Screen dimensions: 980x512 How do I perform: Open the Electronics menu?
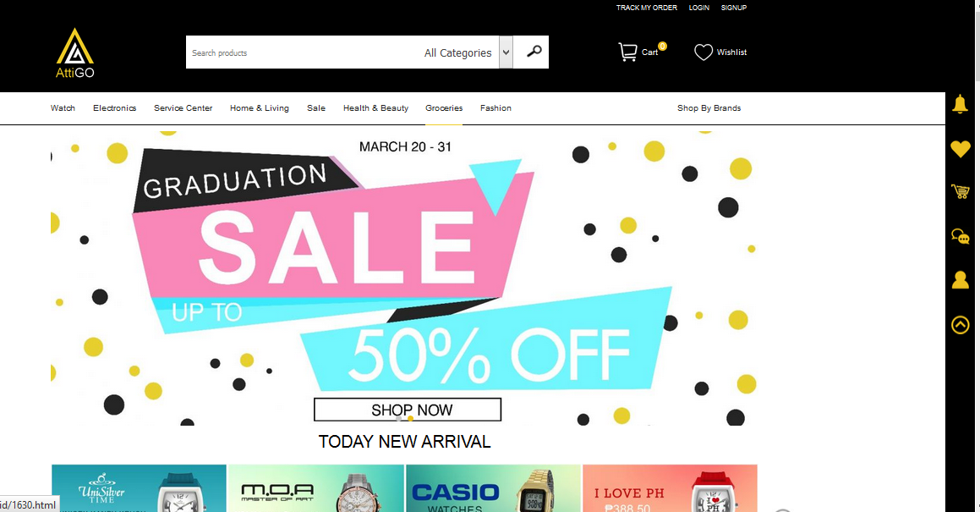point(114,108)
